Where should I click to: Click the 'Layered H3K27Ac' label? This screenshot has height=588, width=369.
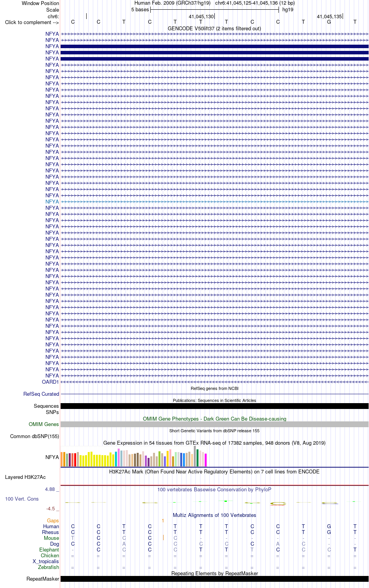pyautogui.click(x=25, y=477)
